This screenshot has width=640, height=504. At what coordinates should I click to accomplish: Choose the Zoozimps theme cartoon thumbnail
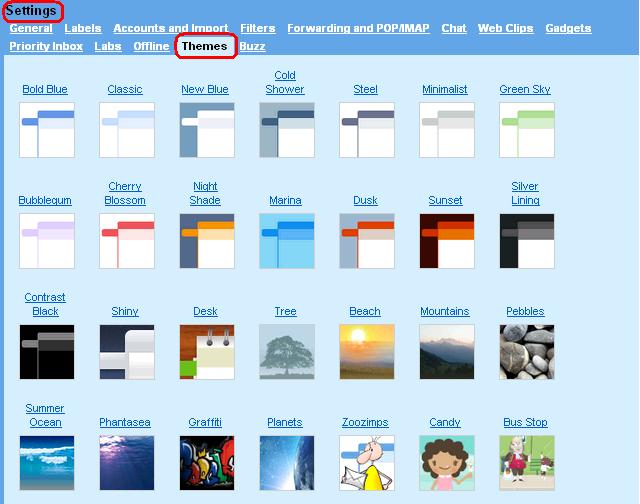click(x=367, y=463)
